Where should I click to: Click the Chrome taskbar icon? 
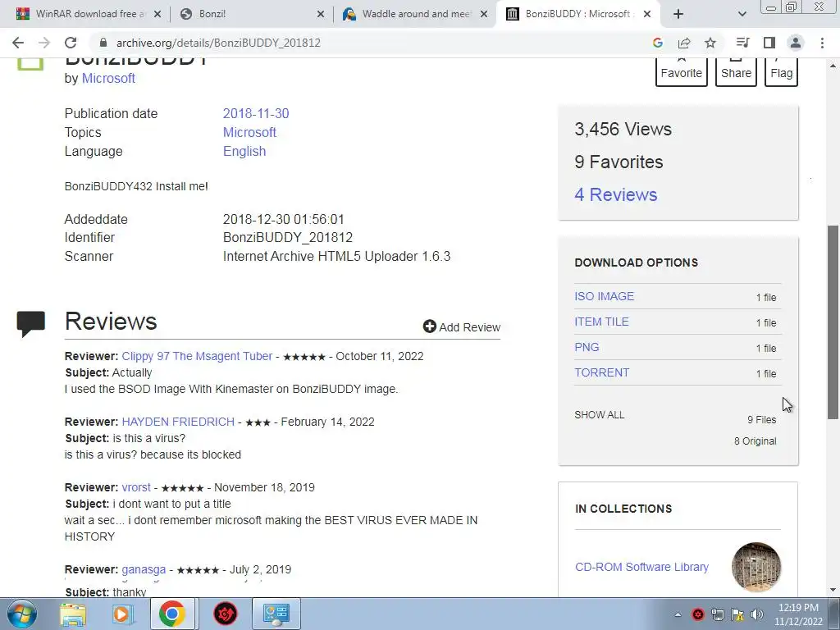(172, 614)
